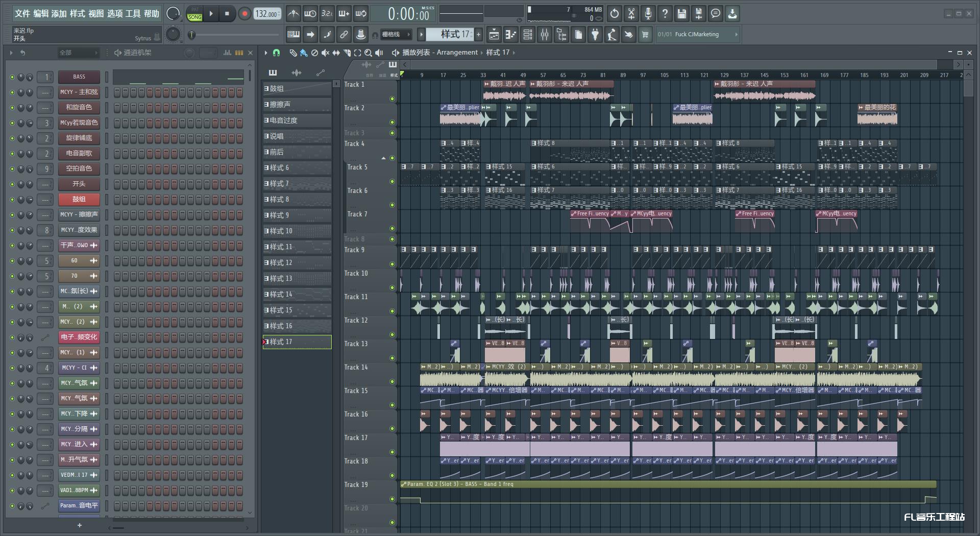Viewport: 980px width, 536px height.
Task: Enable wait for input before recording
Action: [x=310, y=14]
